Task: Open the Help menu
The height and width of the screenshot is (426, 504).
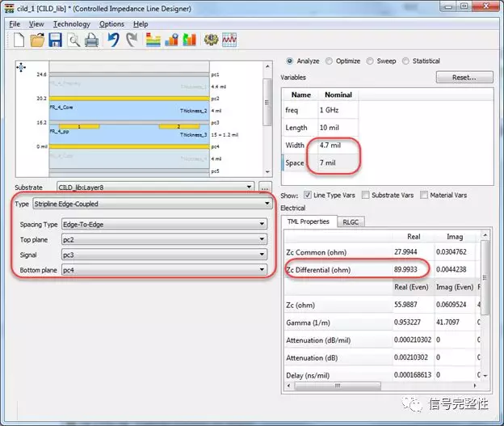Action: (x=141, y=24)
